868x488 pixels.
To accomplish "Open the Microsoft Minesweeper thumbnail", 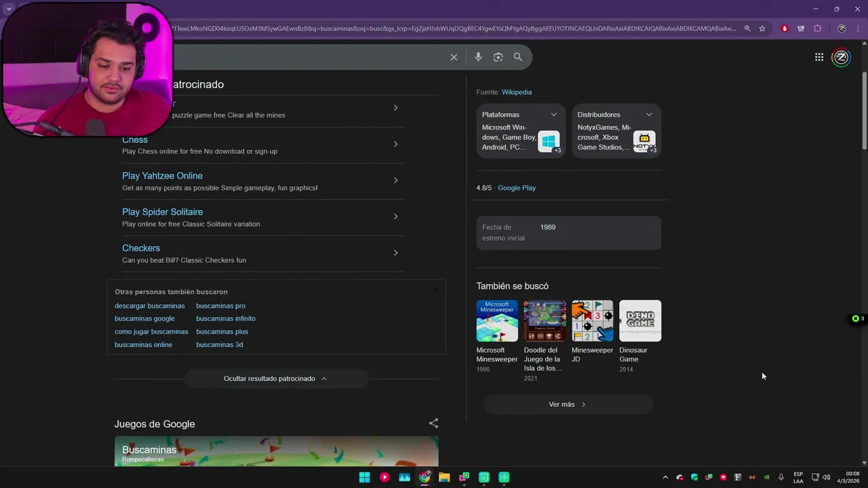I will click(x=497, y=321).
